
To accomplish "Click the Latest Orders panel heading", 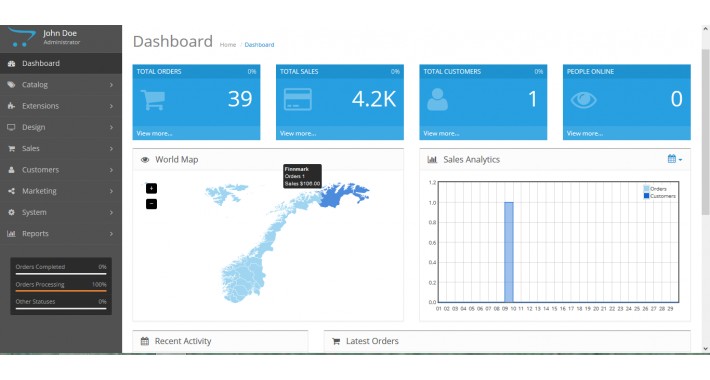I will pyautogui.click(x=372, y=342).
